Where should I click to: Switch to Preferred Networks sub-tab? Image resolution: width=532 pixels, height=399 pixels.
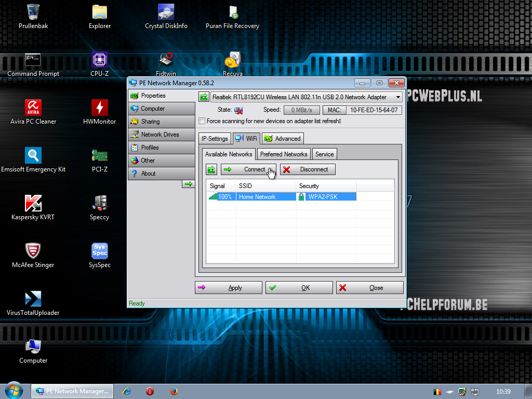pos(284,154)
